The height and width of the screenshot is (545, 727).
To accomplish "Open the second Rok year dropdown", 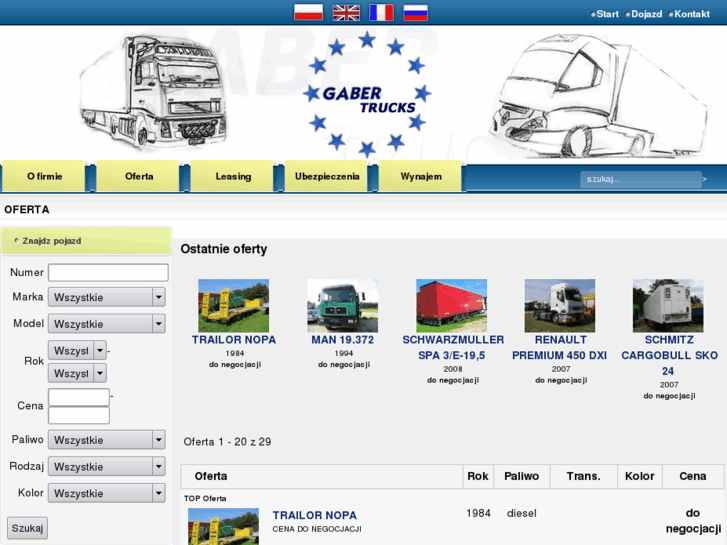I will [77, 373].
